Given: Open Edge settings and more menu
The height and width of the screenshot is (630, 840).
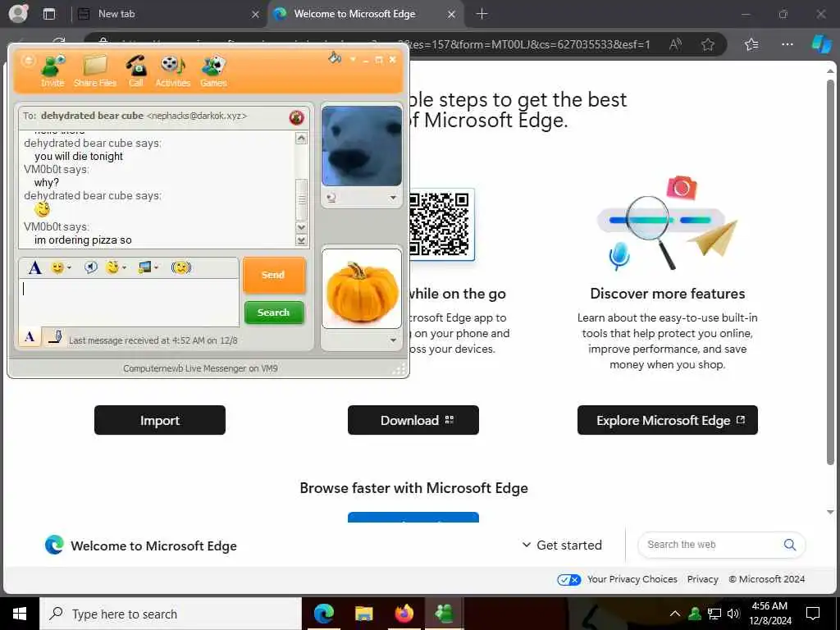Looking at the screenshot, I should 787,44.
